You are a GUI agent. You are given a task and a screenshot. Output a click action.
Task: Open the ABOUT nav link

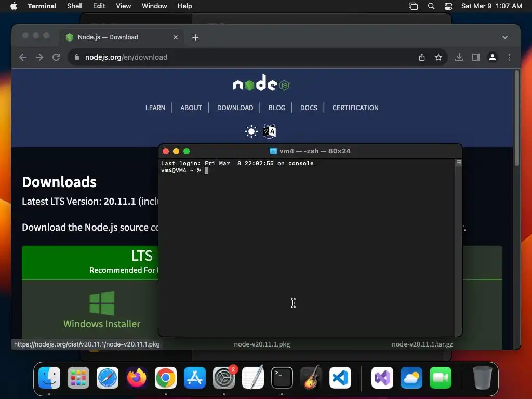(191, 108)
